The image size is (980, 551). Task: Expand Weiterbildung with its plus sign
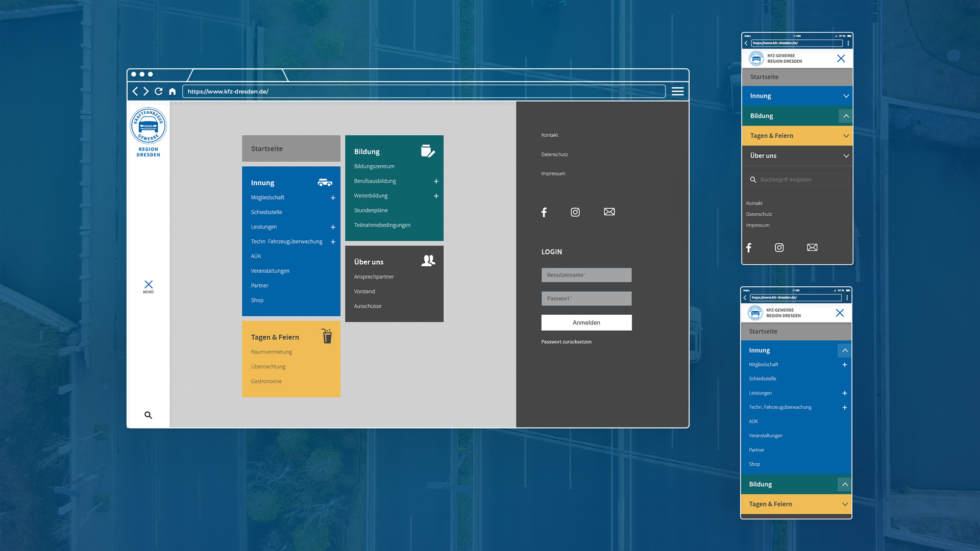436,196
